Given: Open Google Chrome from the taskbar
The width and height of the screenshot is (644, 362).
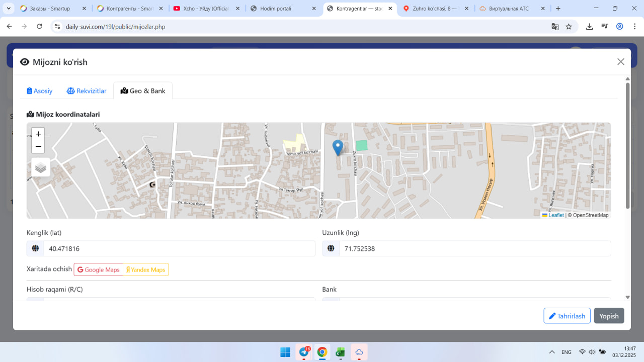Looking at the screenshot, I should 322,352.
